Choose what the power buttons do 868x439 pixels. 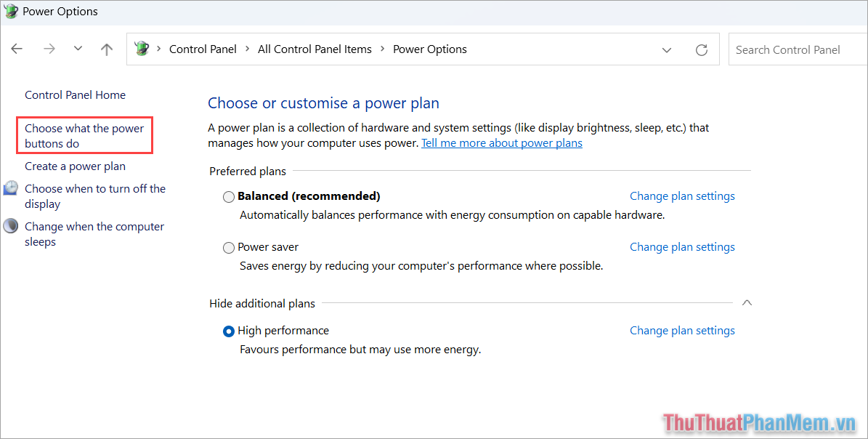pos(84,135)
